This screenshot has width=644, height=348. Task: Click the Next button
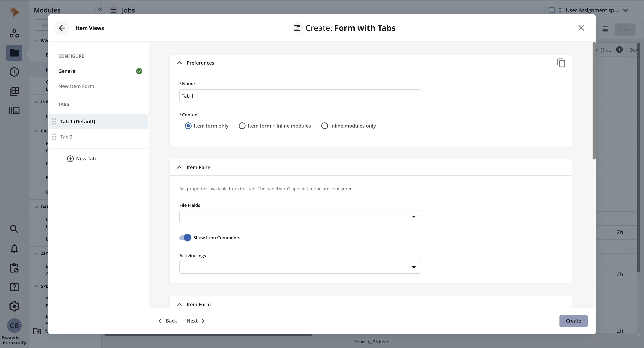(196, 321)
